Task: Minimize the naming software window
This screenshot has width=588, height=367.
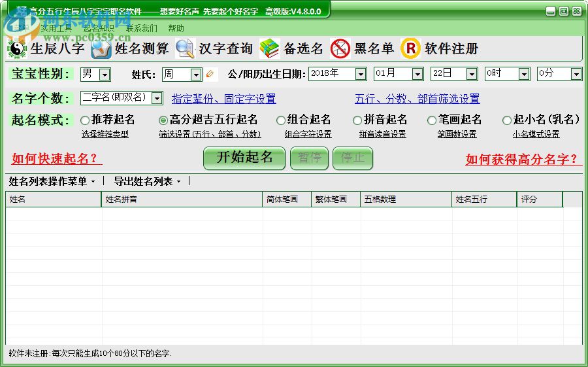Action: (551, 11)
